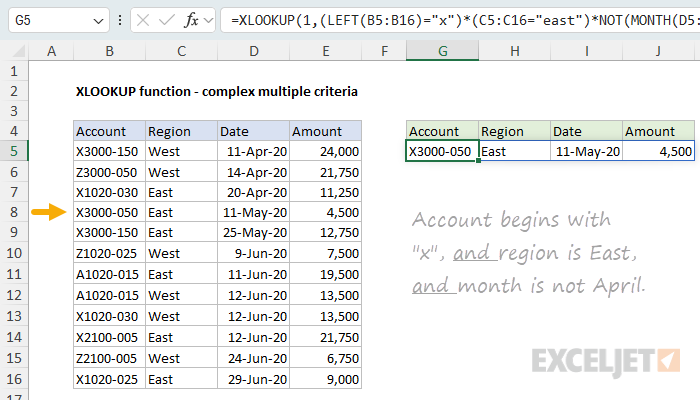Click amount cell '12,750'

[325, 232]
